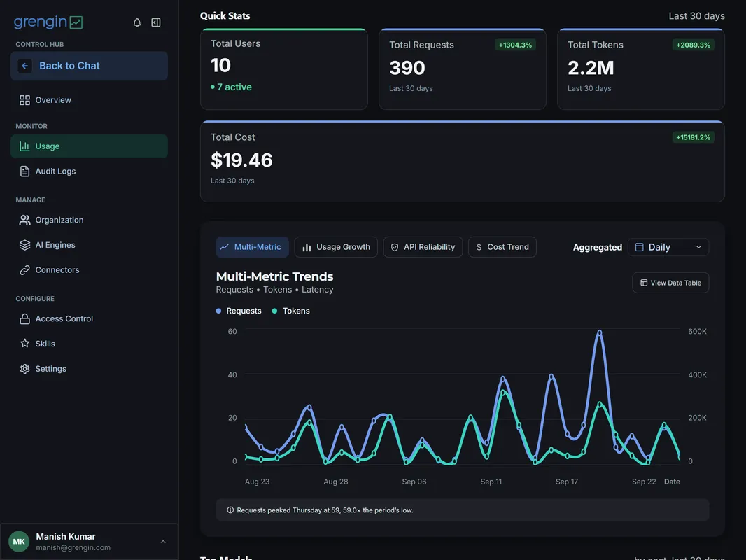Open the Settings page
Viewport: 746px width, 560px height.
(89, 369)
